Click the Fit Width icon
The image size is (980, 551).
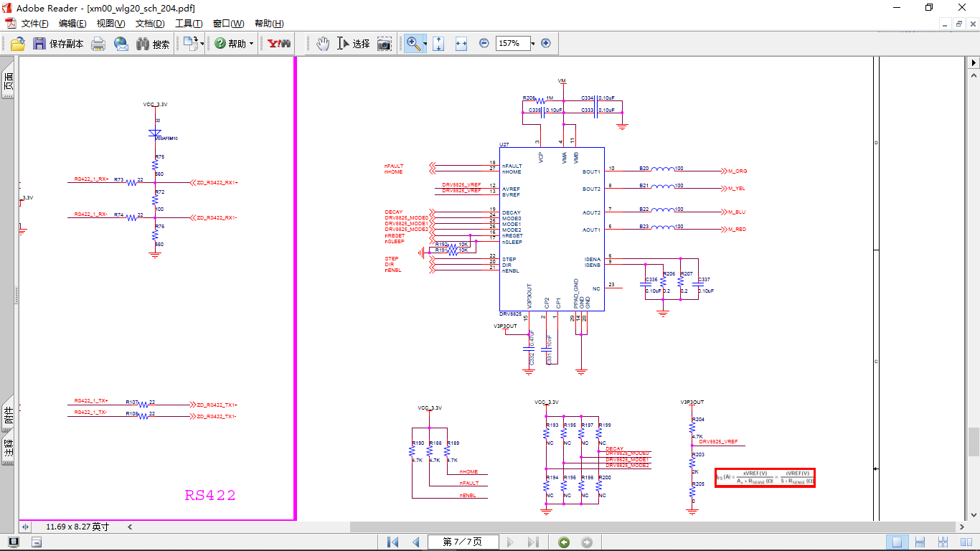461,44
